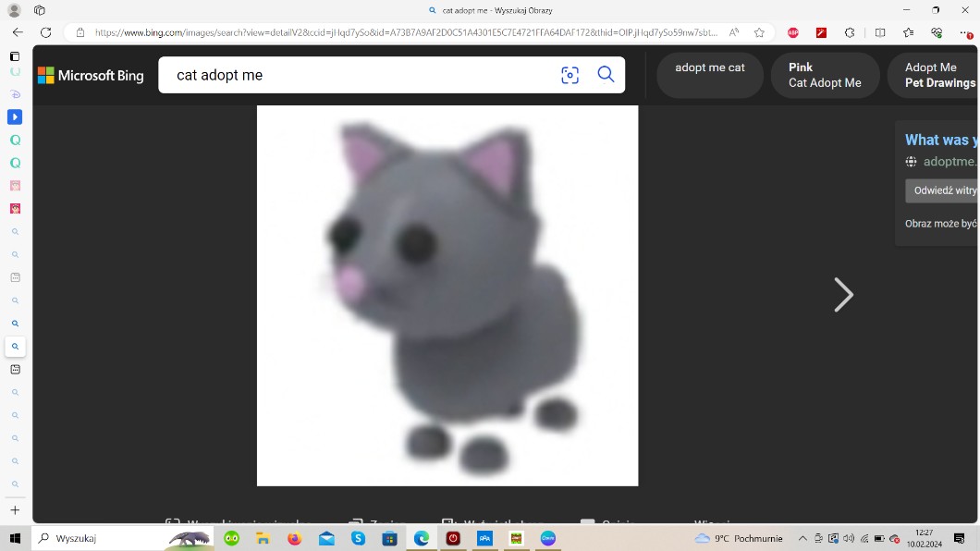The image size is (980, 551).
Task: Open new vertical tab with plus icon
Action: 15,510
